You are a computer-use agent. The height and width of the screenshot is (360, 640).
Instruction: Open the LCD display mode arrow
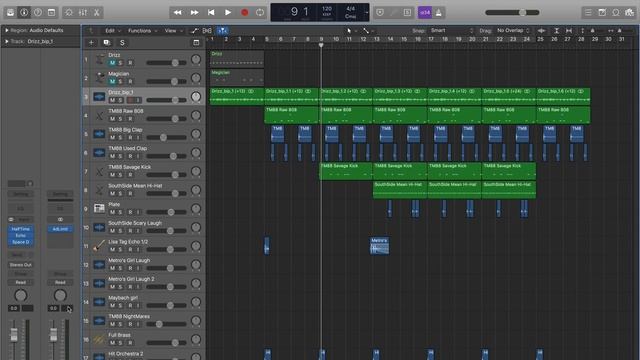pyautogui.click(x=367, y=13)
